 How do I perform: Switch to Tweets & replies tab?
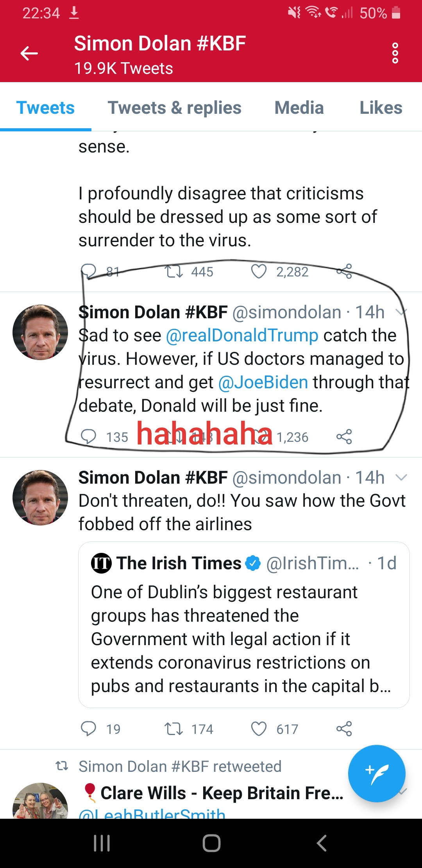[175, 108]
